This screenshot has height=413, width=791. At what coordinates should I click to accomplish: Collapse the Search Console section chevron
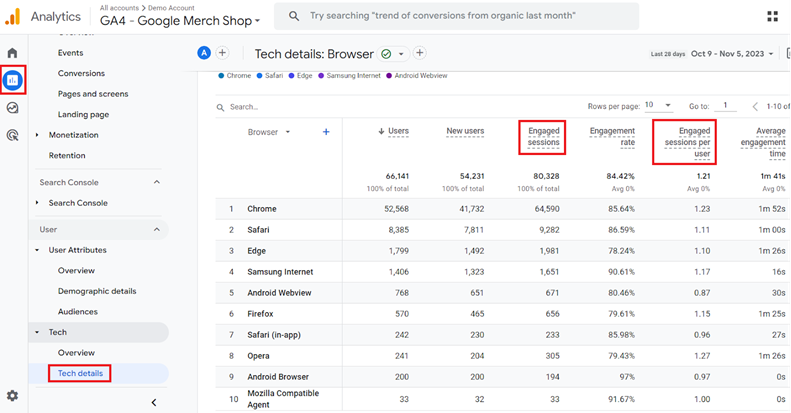[157, 182]
